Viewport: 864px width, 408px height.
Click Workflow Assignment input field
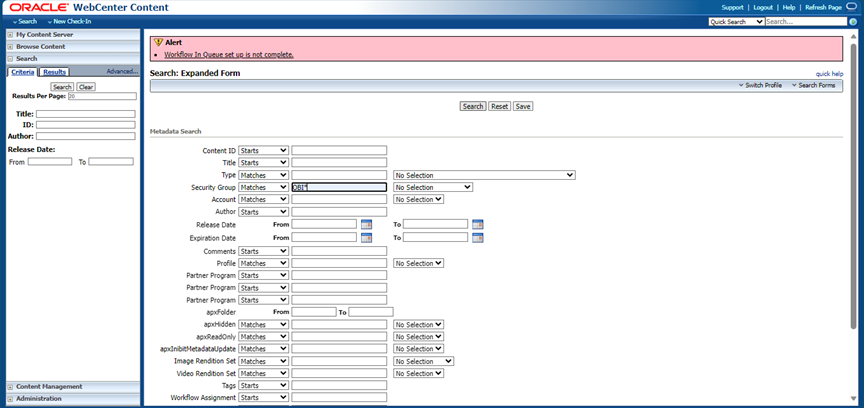339,398
